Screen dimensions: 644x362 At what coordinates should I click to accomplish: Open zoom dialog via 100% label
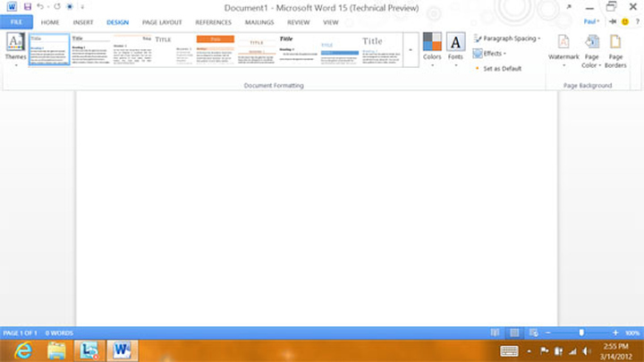pyautogui.click(x=632, y=333)
